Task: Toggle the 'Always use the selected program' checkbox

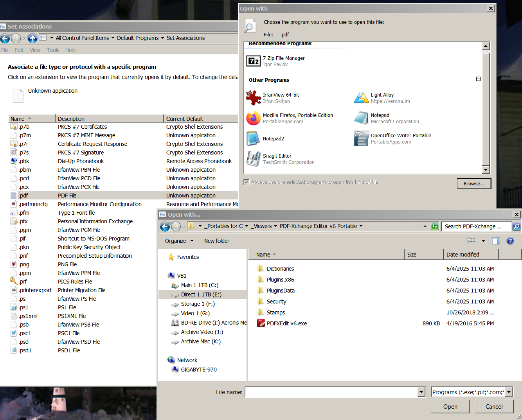Action: [247, 182]
